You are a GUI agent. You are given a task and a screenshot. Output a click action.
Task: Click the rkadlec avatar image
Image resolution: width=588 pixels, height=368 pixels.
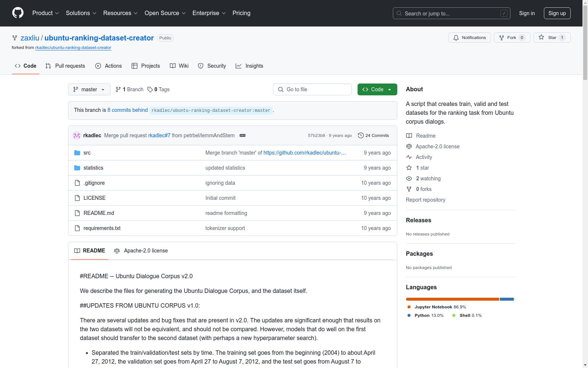point(77,135)
